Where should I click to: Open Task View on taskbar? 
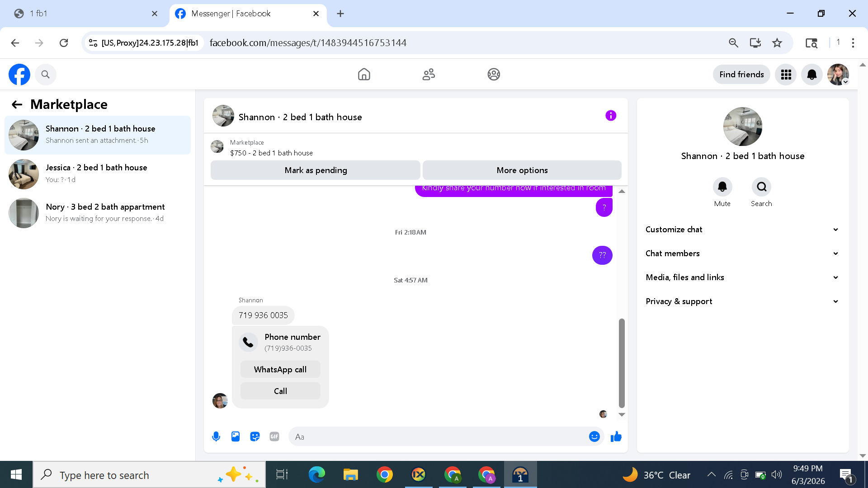pyautogui.click(x=282, y=474)
